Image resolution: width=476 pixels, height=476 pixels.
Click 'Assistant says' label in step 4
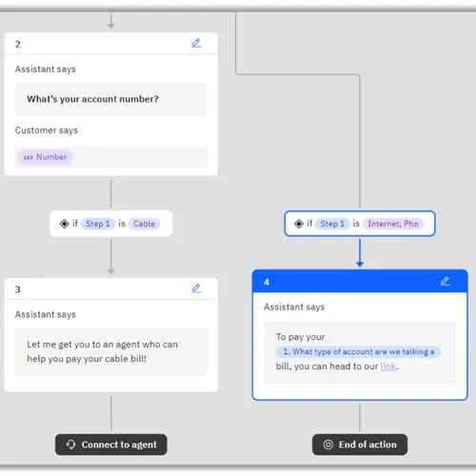pos(294,307)
